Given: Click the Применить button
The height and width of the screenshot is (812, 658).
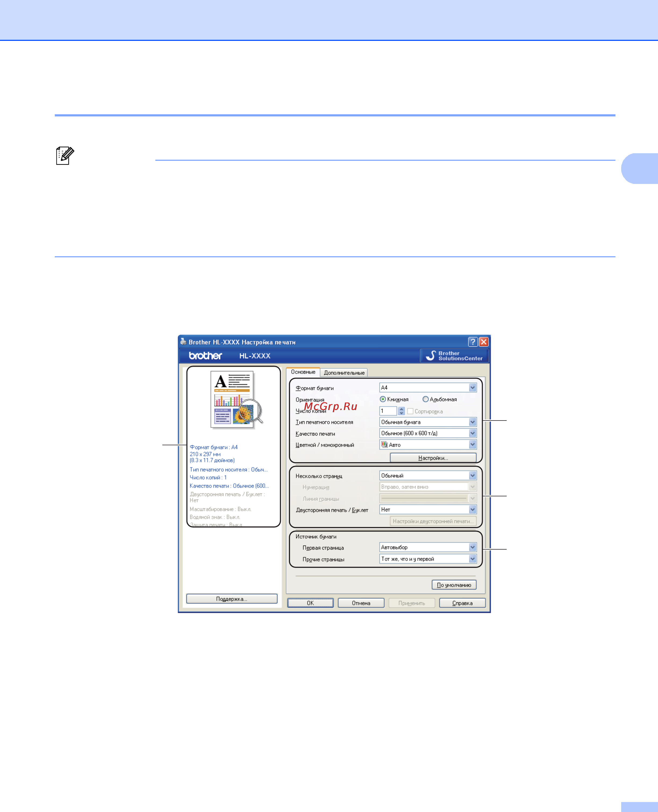Looking at the screenshot, I should click(411, 603).
